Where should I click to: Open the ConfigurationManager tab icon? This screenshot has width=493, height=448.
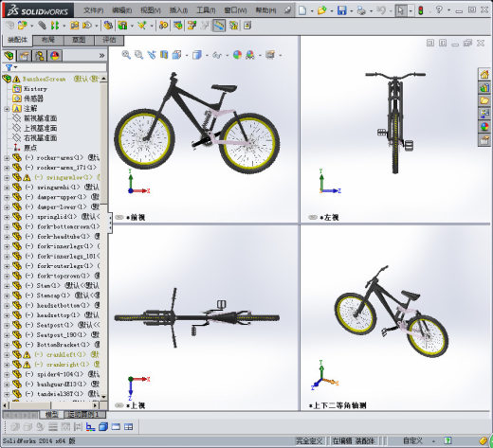point(40,56)
